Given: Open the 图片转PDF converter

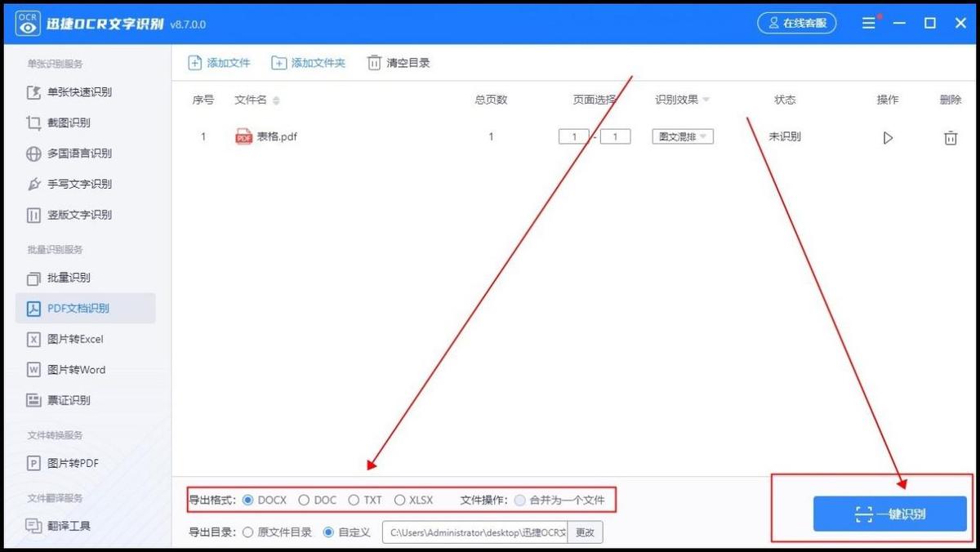Looking at the screenshot, I should (x=65, y=462).
